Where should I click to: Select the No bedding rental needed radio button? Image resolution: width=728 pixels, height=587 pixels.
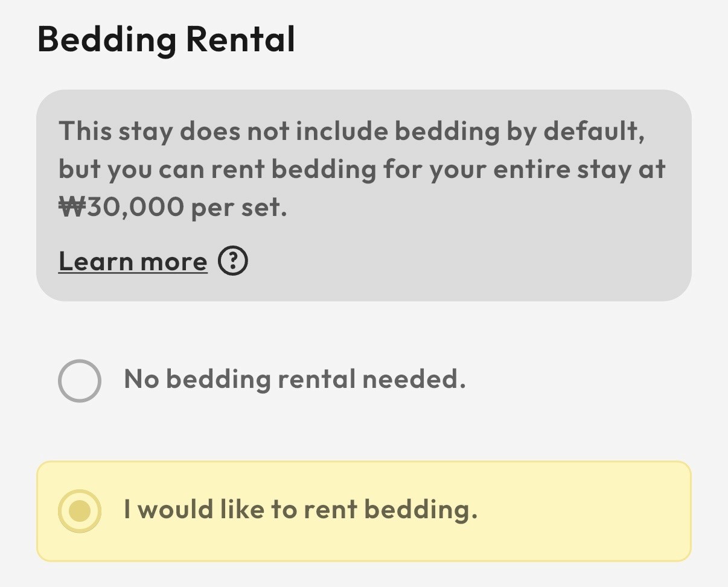coord(80,381)
